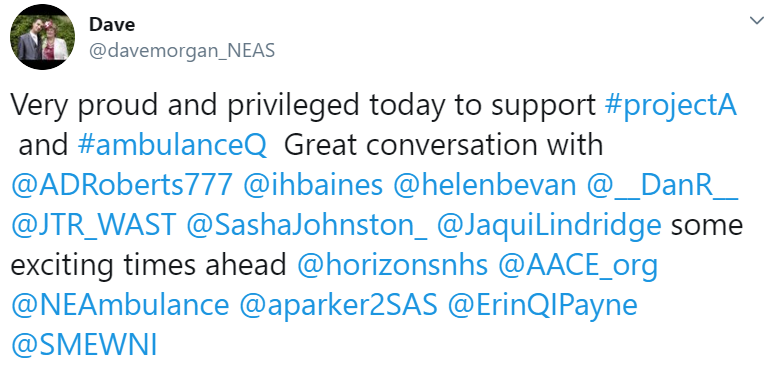
Task: Open the @davemorgan_NEAS handle
Action: pyautogui.click(x=182, y=50)
